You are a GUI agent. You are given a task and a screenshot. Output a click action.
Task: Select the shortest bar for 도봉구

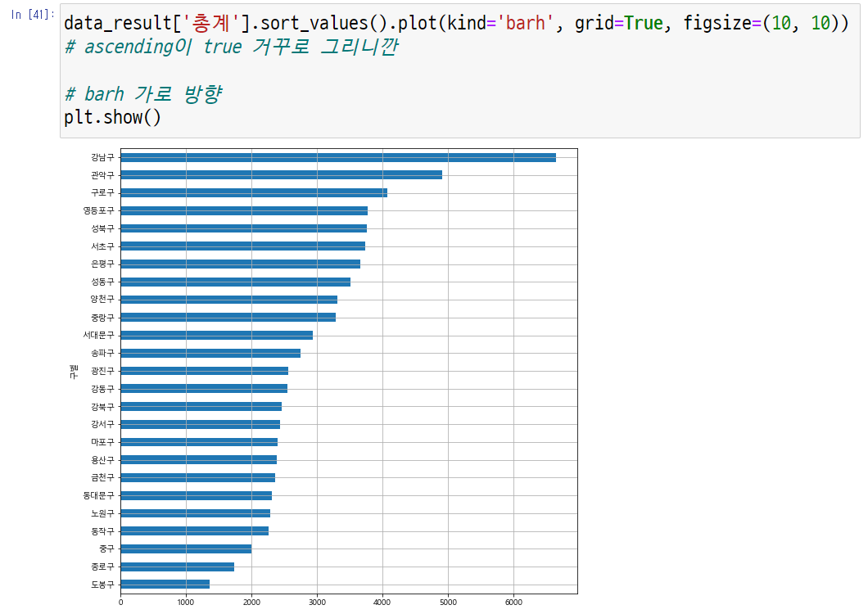point(165,584)
